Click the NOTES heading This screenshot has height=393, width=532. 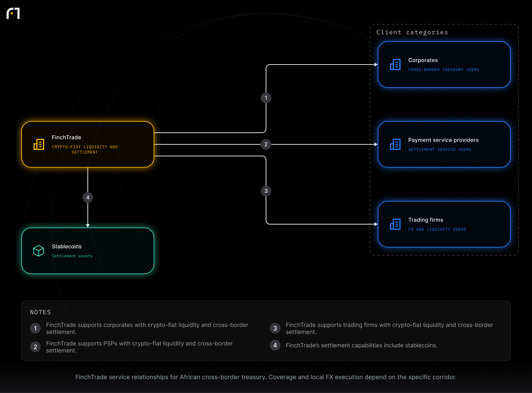pyautogui.click(x=40, y=312)
